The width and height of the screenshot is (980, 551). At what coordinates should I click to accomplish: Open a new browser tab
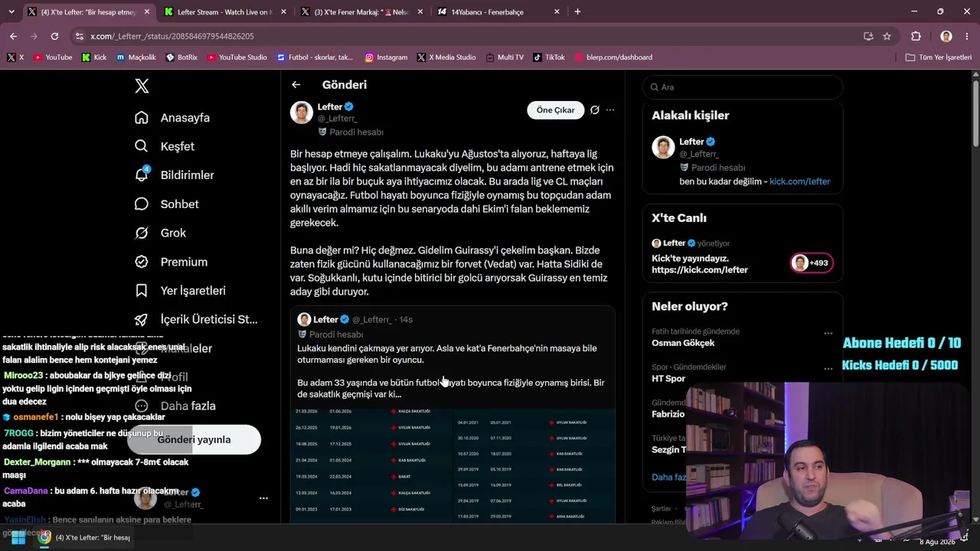(577, 11)
